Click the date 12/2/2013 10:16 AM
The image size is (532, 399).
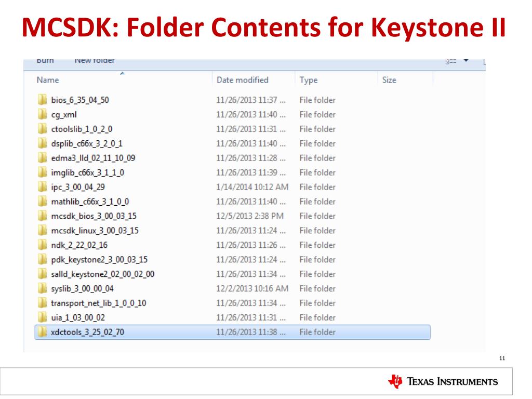(252, 289)
